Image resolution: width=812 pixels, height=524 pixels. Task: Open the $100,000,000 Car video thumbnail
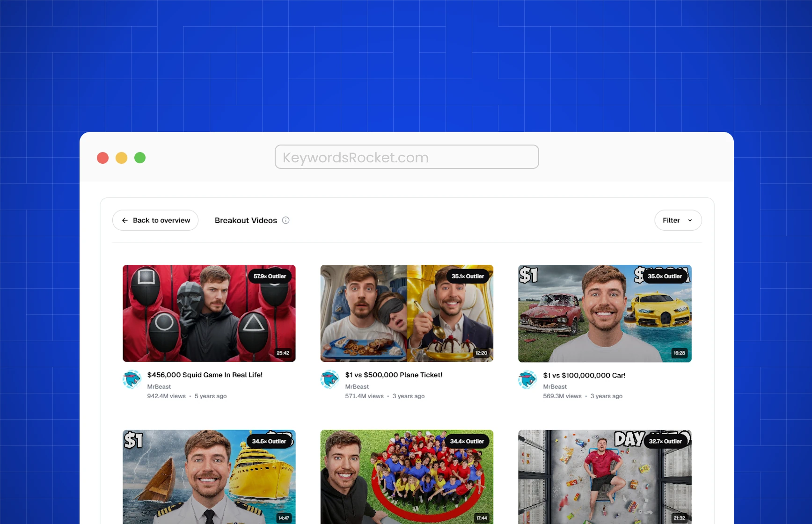(x=605, y=313)
